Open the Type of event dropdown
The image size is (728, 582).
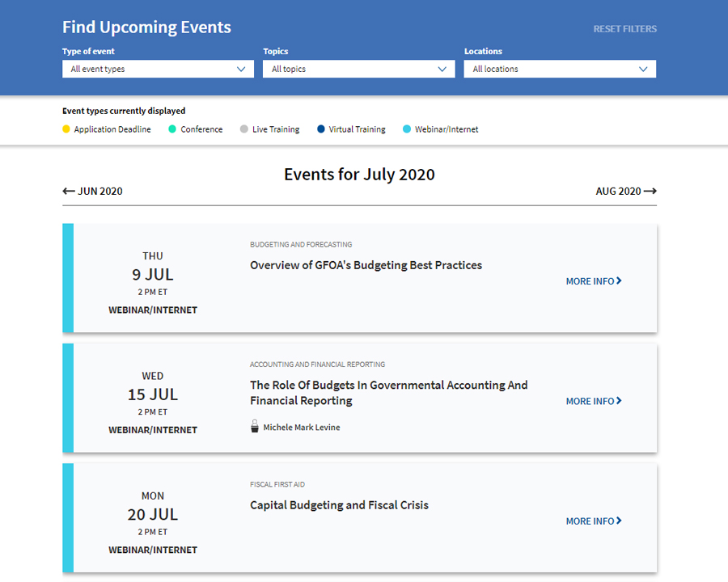tap(158, 70)
